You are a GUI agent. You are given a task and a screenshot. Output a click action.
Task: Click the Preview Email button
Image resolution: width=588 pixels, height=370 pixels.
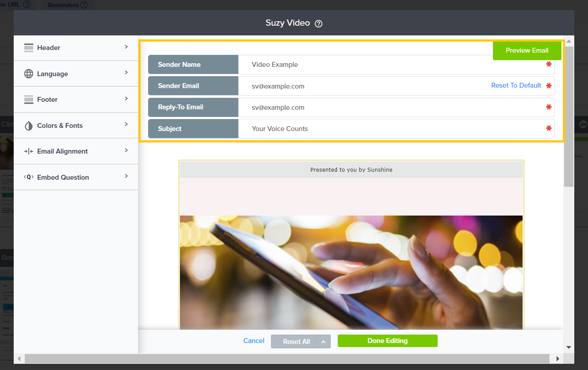527,50
